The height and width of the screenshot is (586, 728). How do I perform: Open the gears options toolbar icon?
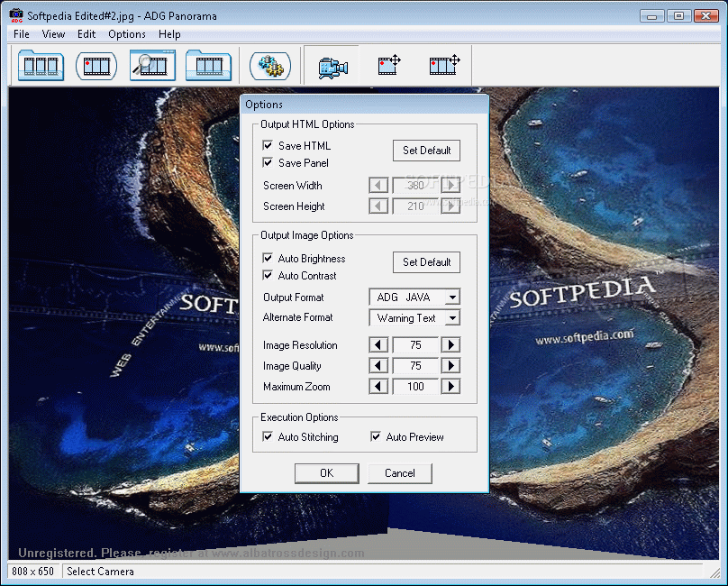pyautogui.click(x=270, y=66)
